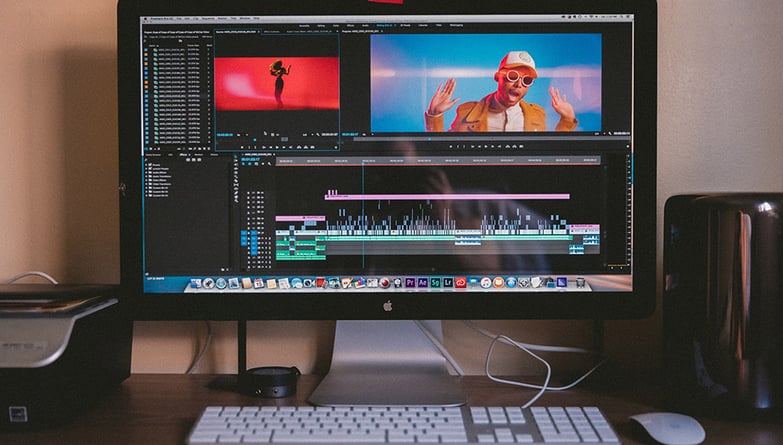Switch to the Metalogging workspace
This screenshot has width=783, height=445.
pos(456,25)
